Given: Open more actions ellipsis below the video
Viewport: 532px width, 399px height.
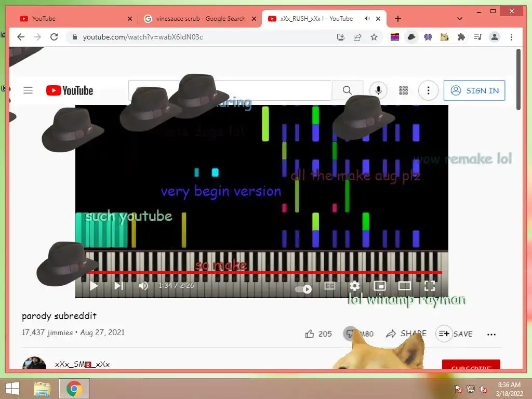Looking at the screenshot, I should pyautogui.click(x=491, y=334).
